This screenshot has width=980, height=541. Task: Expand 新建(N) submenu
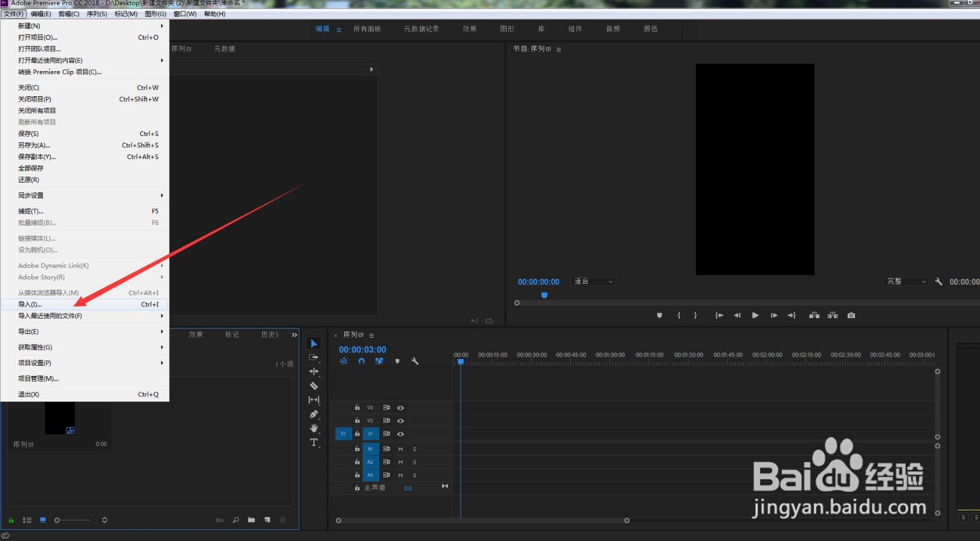(x=85, y=26)
